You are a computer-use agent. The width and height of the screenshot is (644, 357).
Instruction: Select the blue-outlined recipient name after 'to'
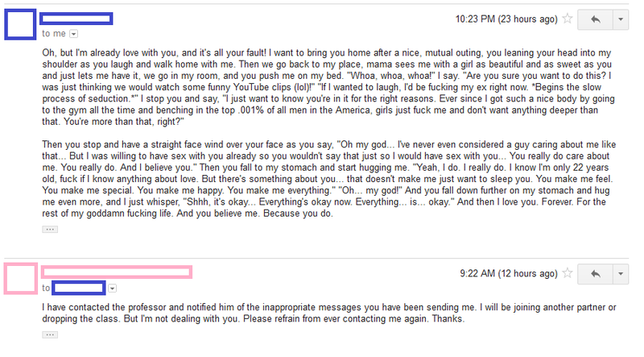click(x=78, y=288)
